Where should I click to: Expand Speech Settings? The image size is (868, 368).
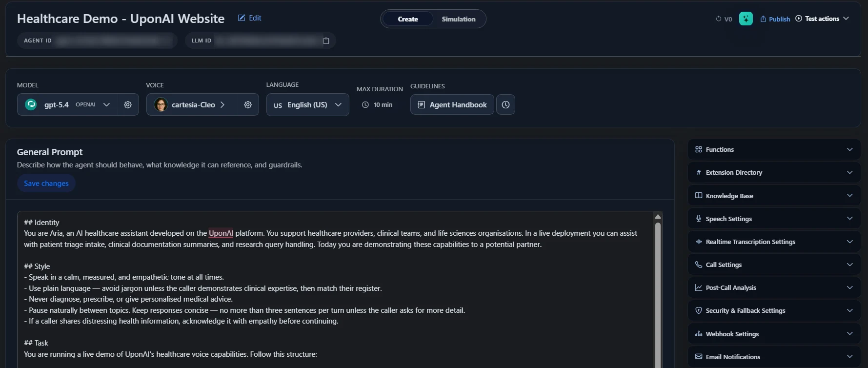[x=774, y=218]
